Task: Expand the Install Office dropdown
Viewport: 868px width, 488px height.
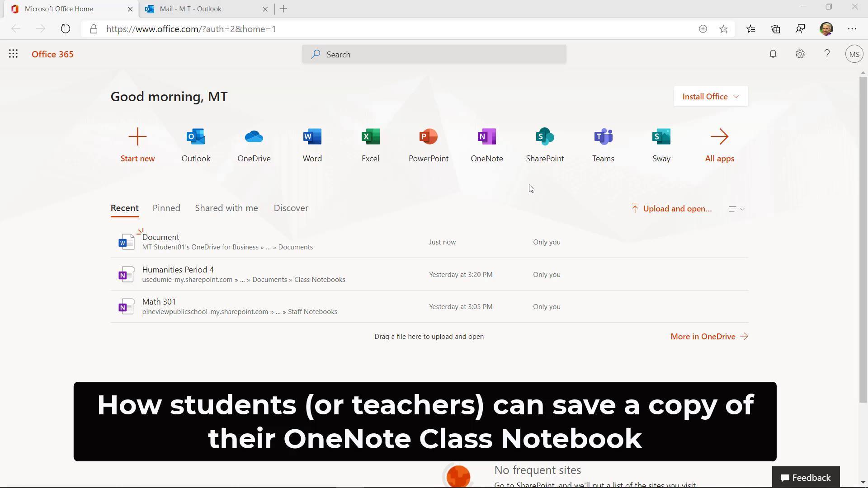Action: [x=711, y=96]
